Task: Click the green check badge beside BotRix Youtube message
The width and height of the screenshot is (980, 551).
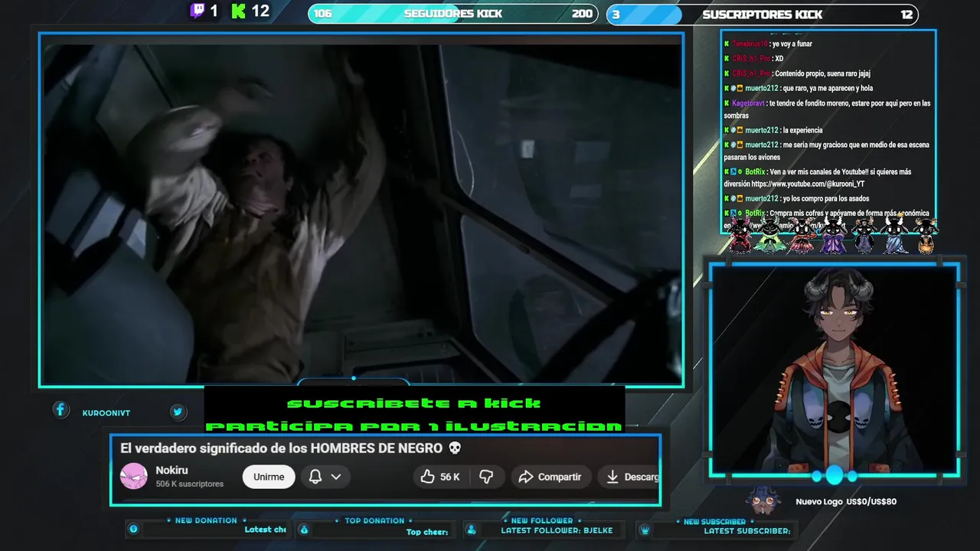Action: [x=740, y=171]
